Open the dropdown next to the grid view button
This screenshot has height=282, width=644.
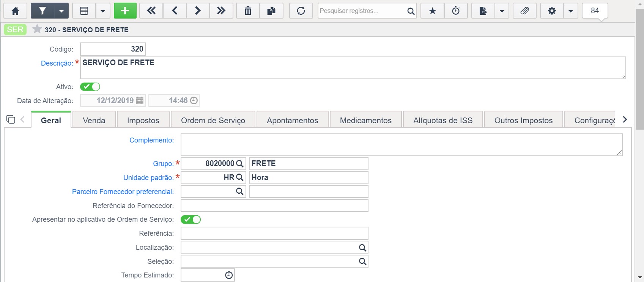click(x=103, y=11)
